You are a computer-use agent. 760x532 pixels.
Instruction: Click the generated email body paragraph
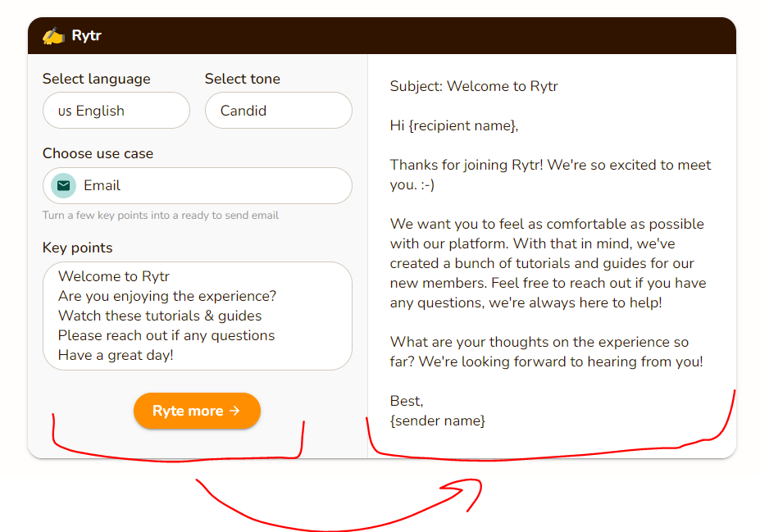click(549, 263)
